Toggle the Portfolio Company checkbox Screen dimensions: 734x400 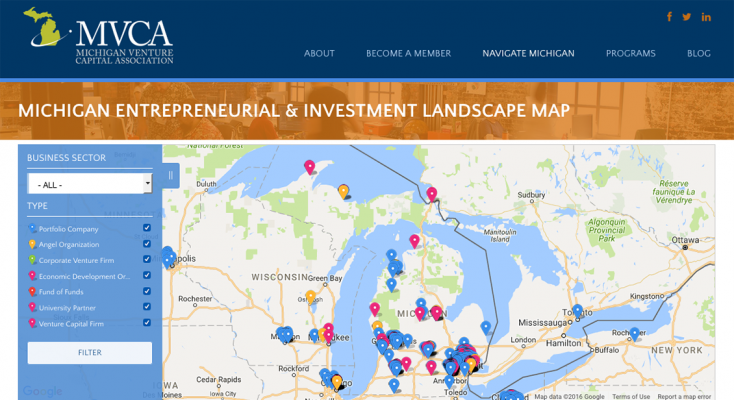(147, 228)
